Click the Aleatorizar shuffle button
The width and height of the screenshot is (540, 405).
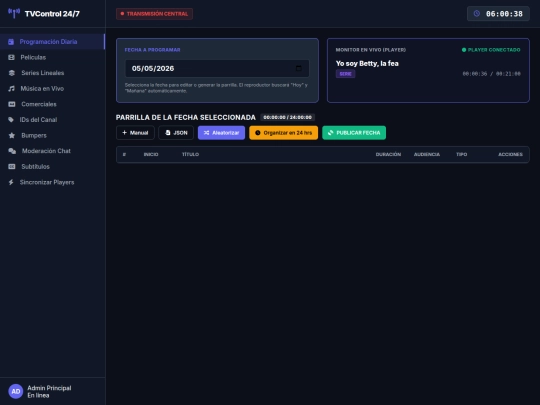[x=221, y=133]
